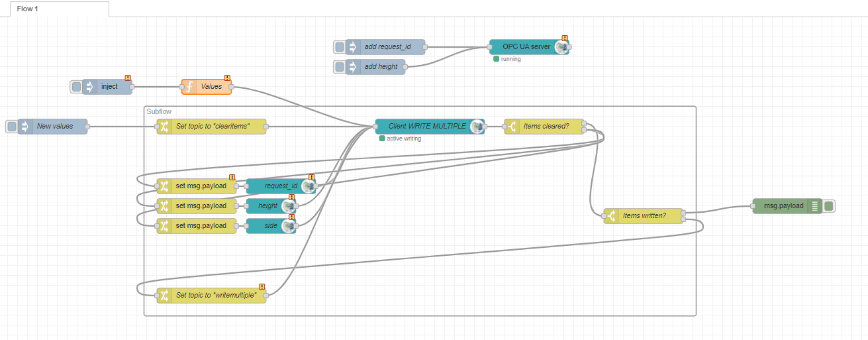This screenshot has width=868, height=340.
Task: Select the 'Values' function node label
Action: pyautogui.click(x=212, y=87)
